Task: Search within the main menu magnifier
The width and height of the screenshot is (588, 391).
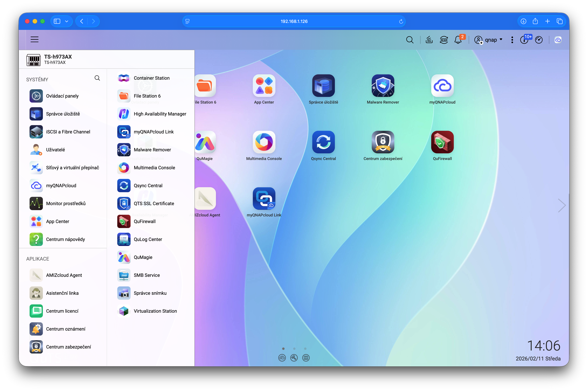Action: point(97,78)
